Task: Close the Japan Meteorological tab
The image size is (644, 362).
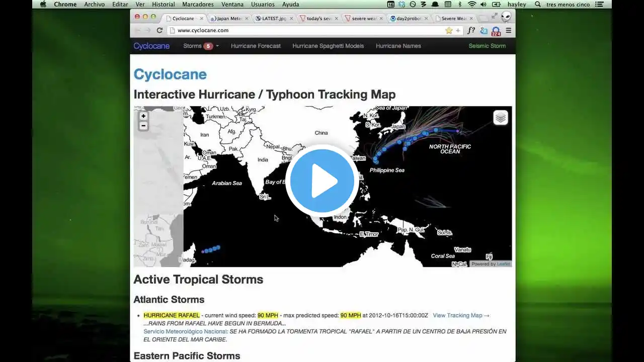Action: pos(247,19)
